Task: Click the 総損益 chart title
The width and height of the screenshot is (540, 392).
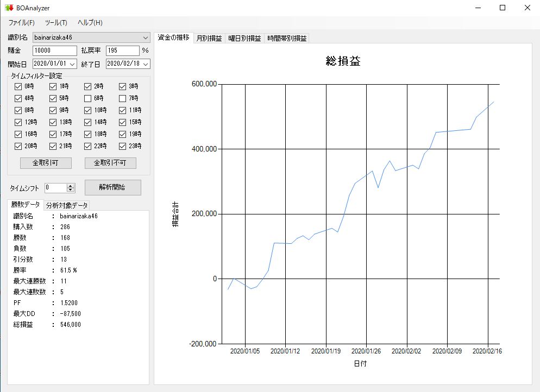Action: [x=343, y=61]
